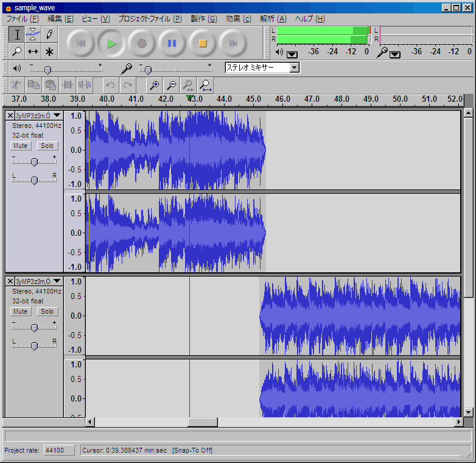Click the second track's gain slider
The image size is (476, 463).
coord(34,328)
